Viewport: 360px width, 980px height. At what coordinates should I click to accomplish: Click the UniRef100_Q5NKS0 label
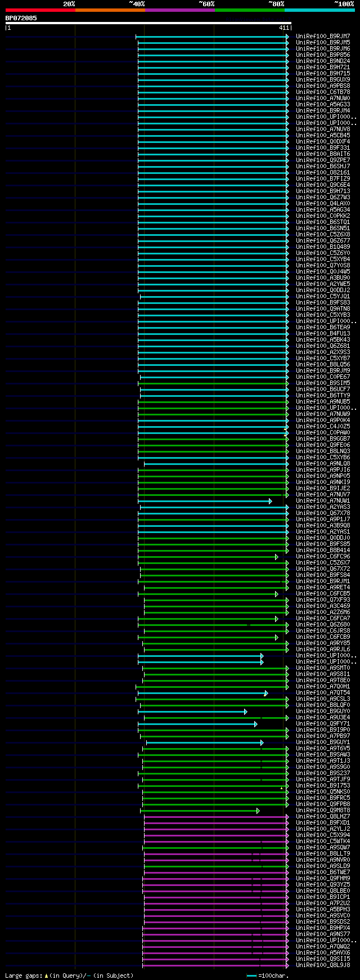pyautogui.click(x=323, y=792)
